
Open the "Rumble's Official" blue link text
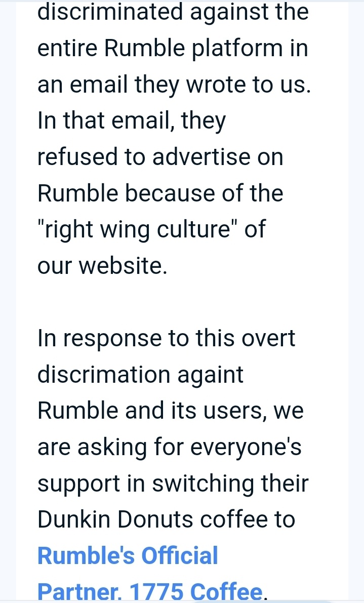[128, 556]
